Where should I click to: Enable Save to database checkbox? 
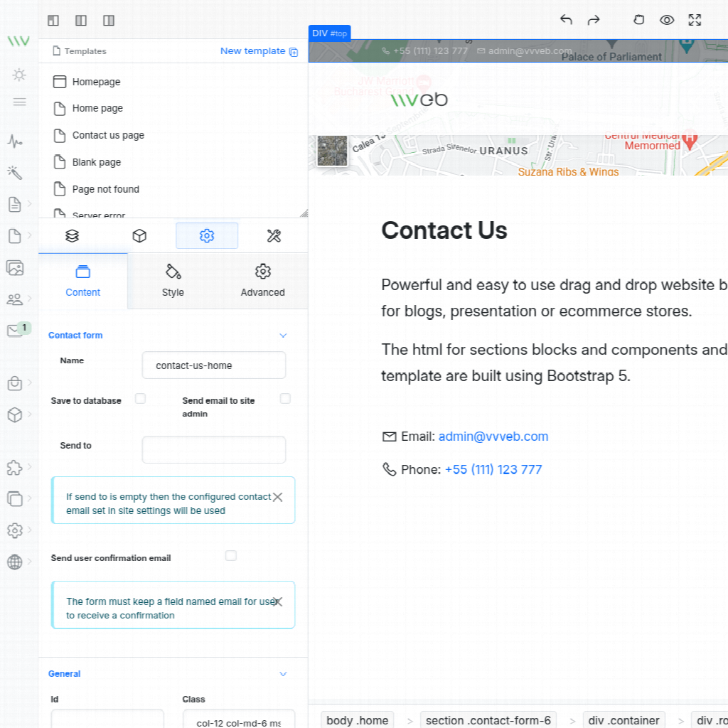(x=141, y=399)
